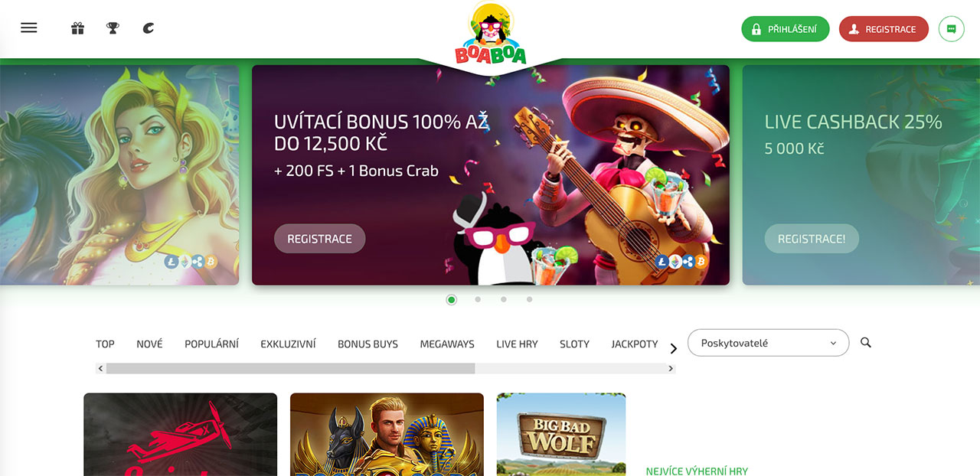Click the scrollbar left arrow under tabs
This screenshot has height=476, width=980.
click(101, 368)
